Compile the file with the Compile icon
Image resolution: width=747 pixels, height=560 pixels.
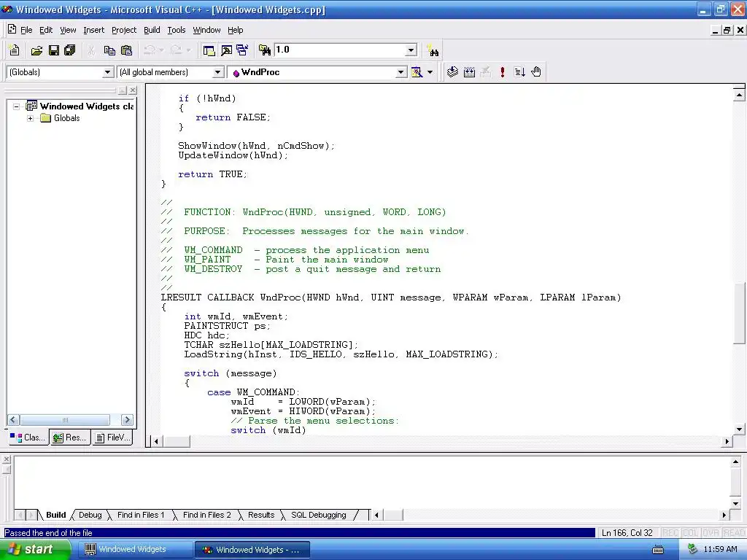point(452,72)
